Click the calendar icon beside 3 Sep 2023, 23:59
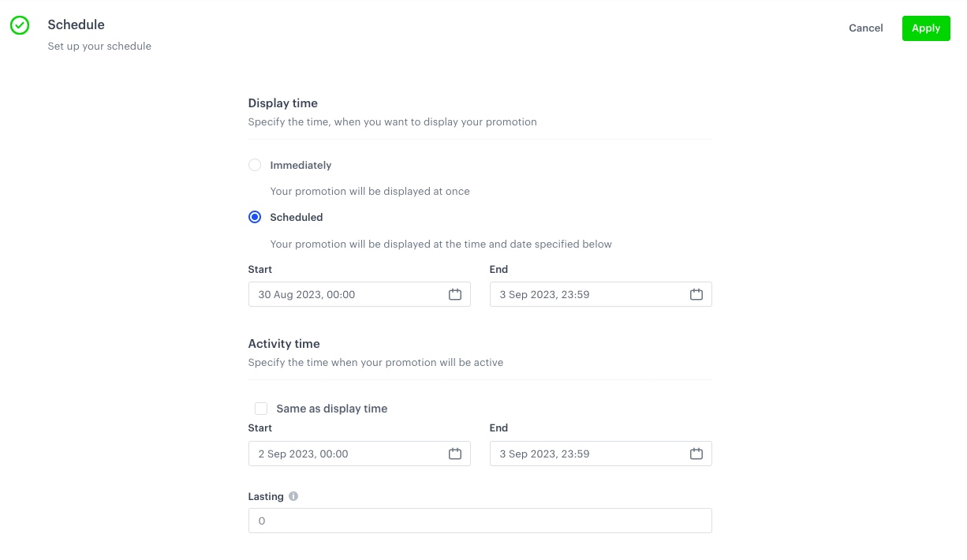 pyautogui.click(x=696, y=294)
